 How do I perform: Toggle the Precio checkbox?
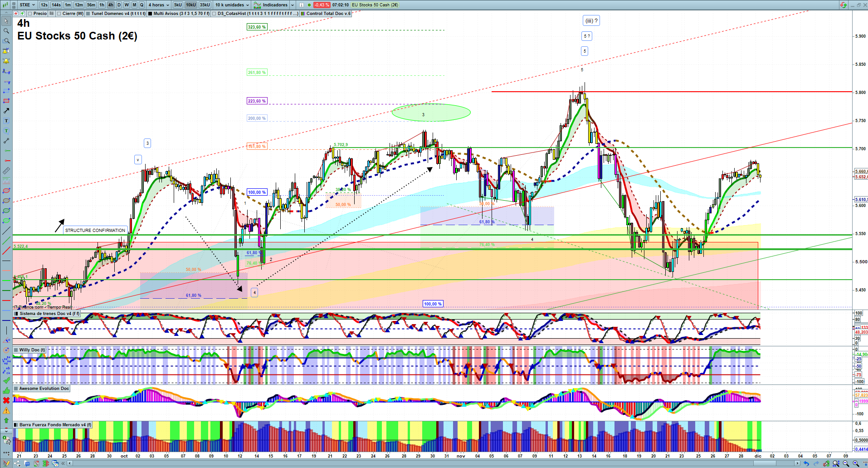29,14
